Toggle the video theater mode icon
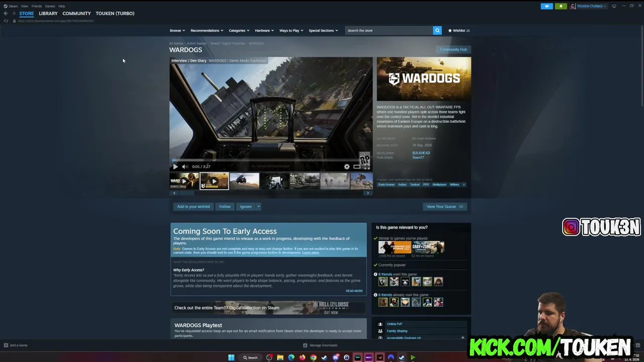This screenshot has height=362, width=644. 357,166
